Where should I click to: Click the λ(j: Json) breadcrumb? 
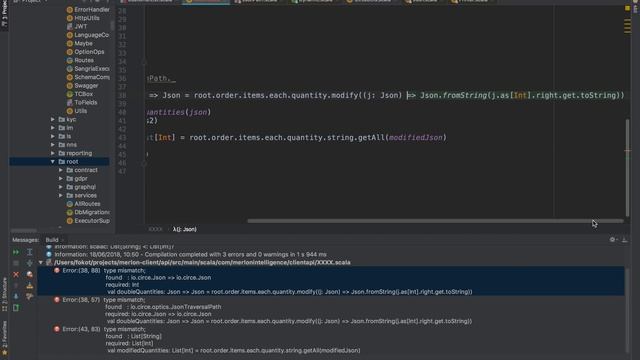[x=185, y=229]
